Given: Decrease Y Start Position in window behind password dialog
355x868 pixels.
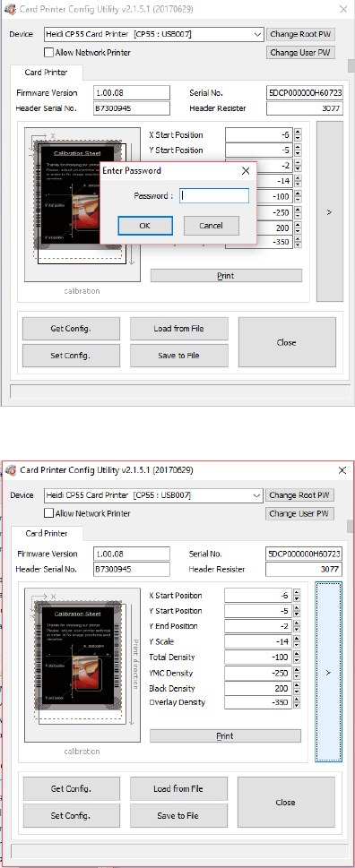Looking at the screenshot, I should click(298, 153).
